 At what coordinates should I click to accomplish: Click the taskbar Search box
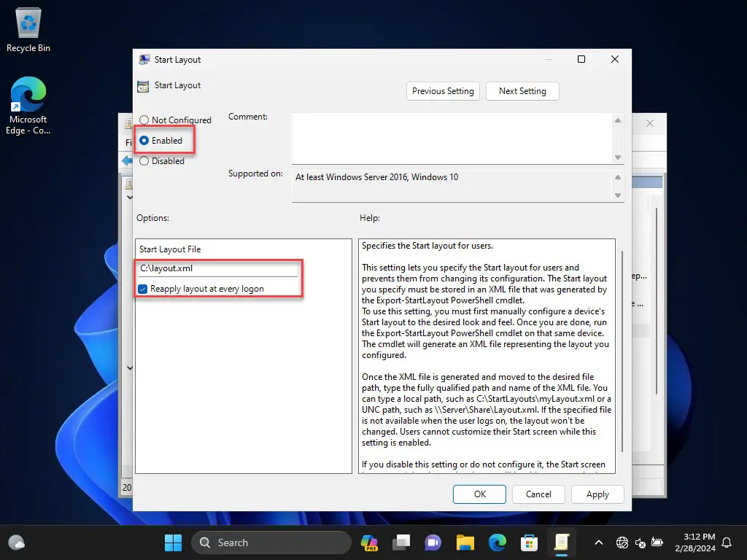(271, 542)
